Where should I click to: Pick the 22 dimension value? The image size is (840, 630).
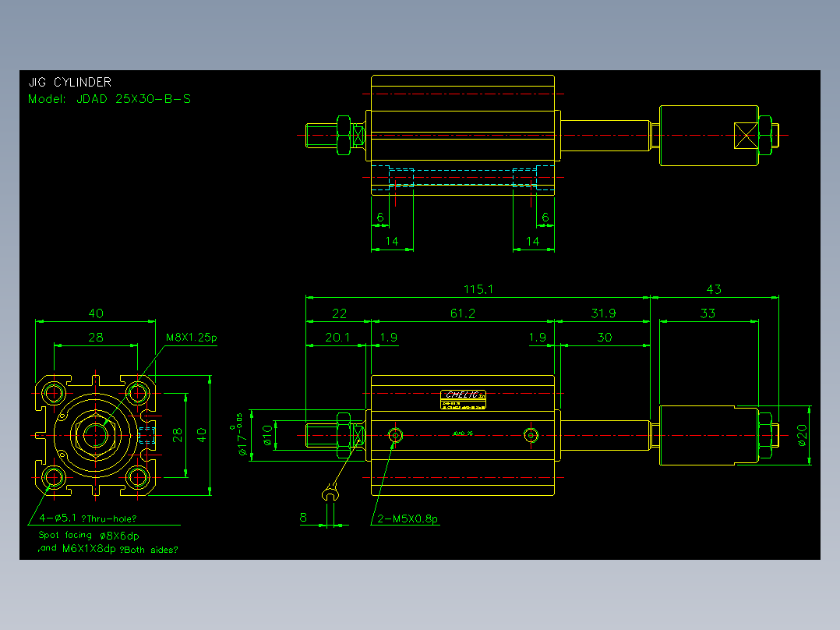pyautogui.click(x=339, y=313)
